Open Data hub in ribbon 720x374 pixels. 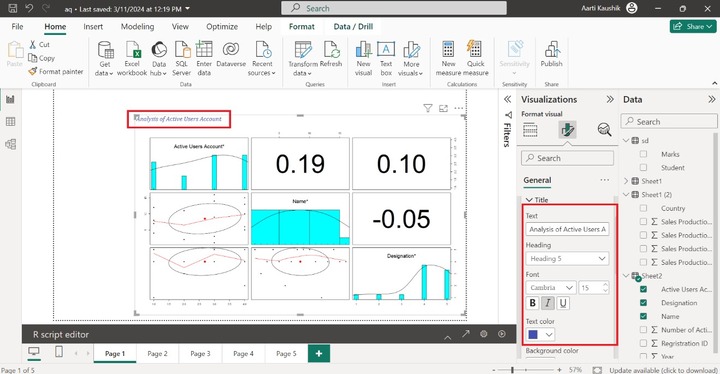click(x=159, y=58)
